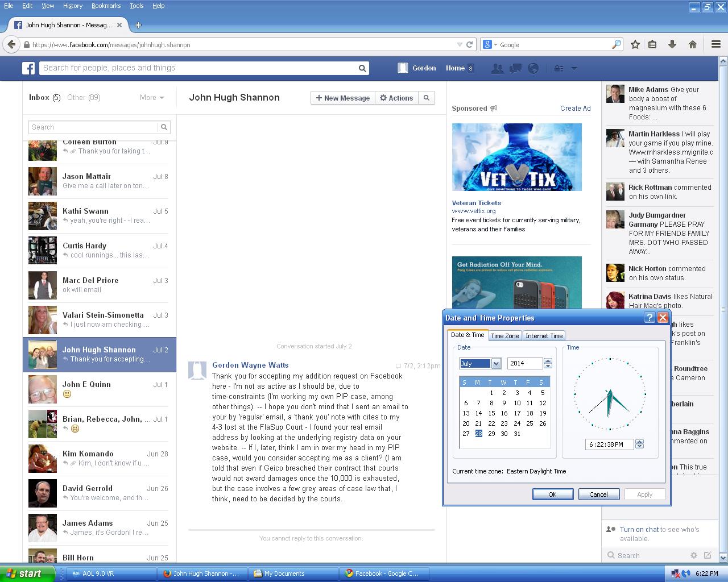Click the New Message button
This screenshot has height=582, width=728.
[x=343, y=98]
